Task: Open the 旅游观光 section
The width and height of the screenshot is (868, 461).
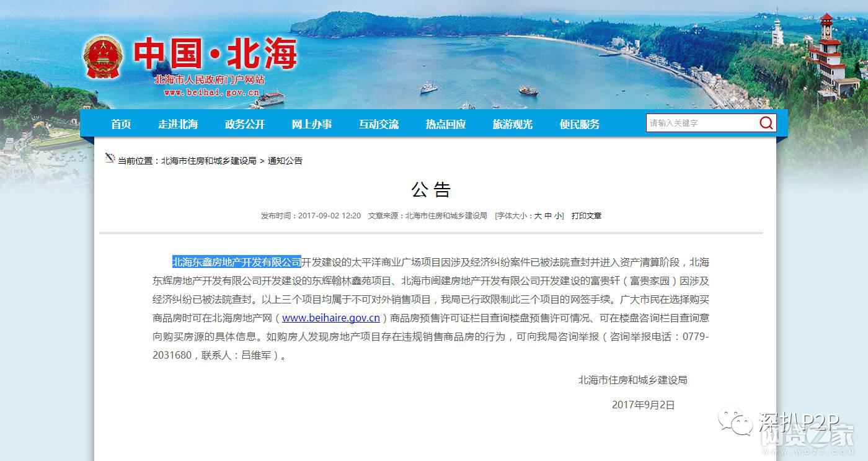Action: 513,123
